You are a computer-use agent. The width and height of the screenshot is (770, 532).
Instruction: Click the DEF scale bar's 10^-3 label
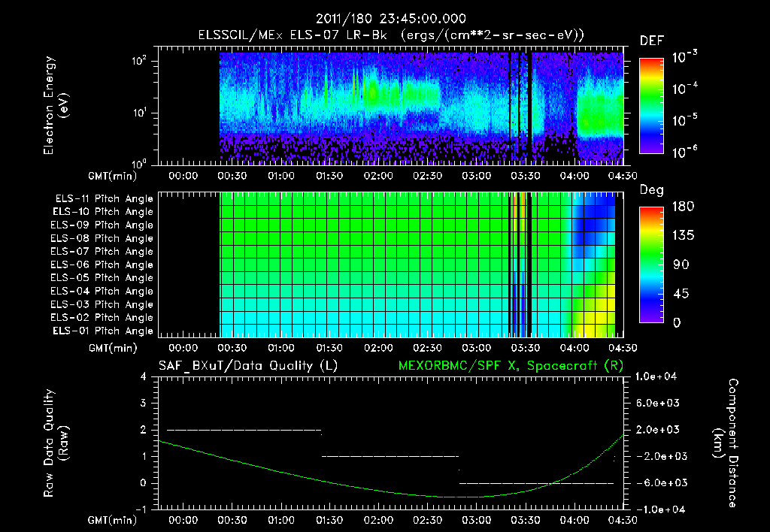coord(684,57)
